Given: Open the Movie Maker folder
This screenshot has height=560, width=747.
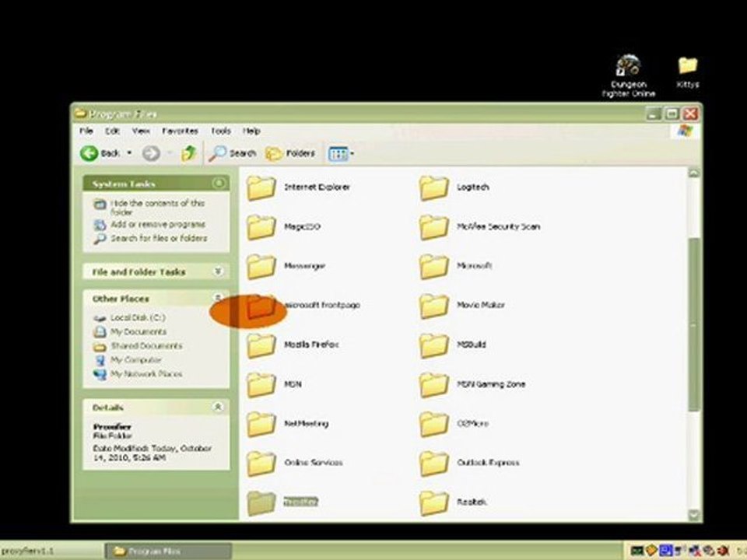Looking at the screenshot, I should coord(461,306).
